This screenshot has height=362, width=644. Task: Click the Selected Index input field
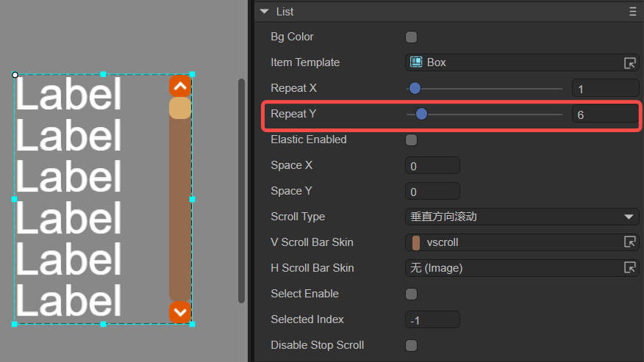[x=432, y=319]
